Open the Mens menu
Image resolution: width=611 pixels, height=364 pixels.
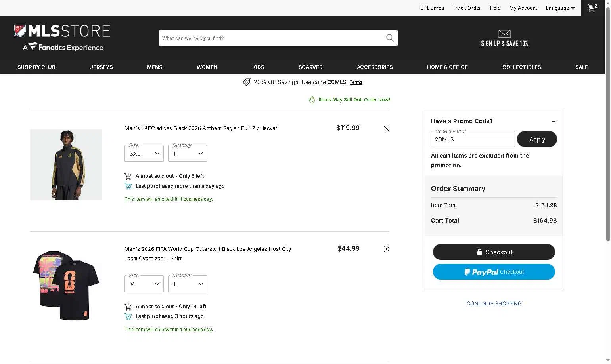[155, 67]
